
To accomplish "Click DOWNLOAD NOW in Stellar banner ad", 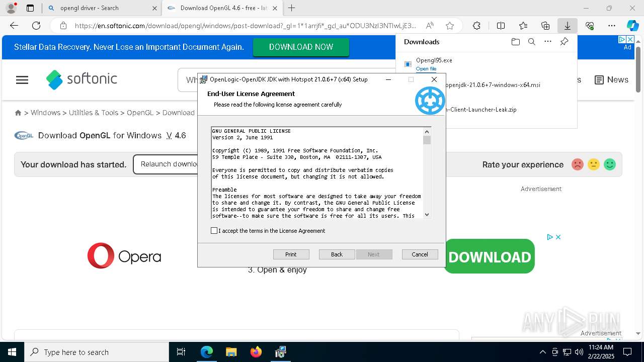I will click(301, 47).
